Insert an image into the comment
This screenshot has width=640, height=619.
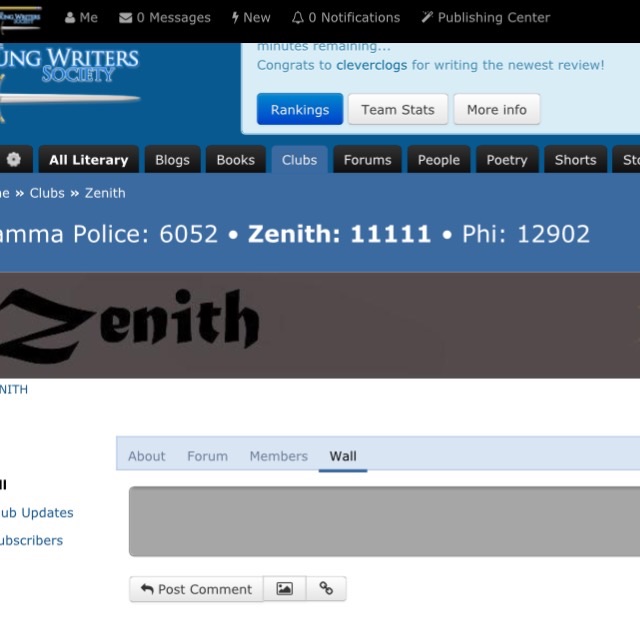(284, 588)
